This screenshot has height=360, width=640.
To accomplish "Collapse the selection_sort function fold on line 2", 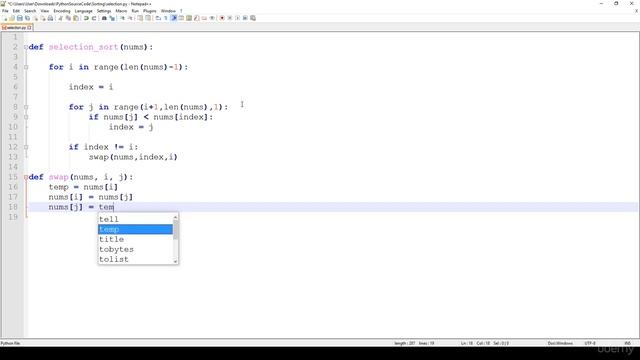I will pyautogui.click(x=26, y=47).
